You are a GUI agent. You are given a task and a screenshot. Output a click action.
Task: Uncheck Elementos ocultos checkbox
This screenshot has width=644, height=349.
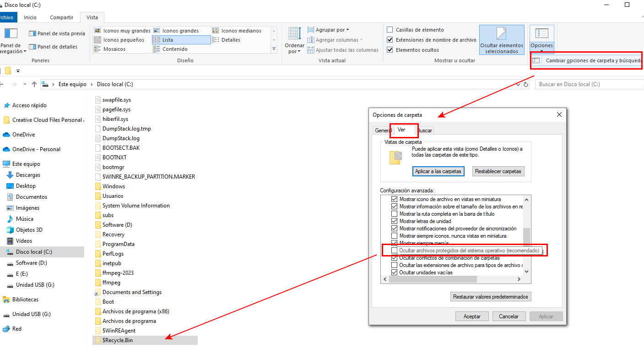click(x=390, y=50)
